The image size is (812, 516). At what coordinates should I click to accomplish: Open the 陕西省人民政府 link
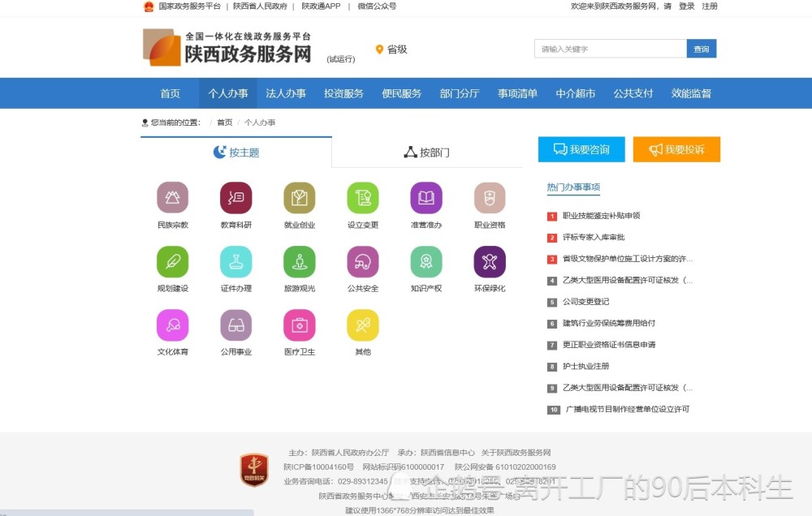tap(260, 6)
